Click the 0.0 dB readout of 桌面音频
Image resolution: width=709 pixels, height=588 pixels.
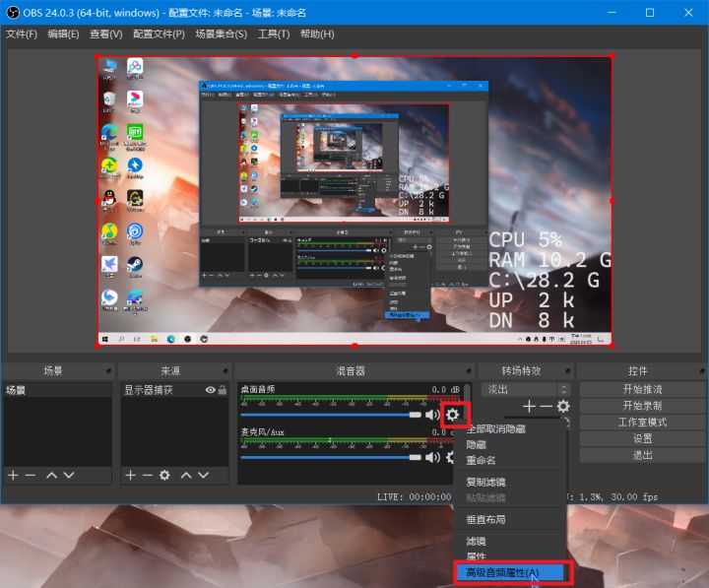pos(445,389)
